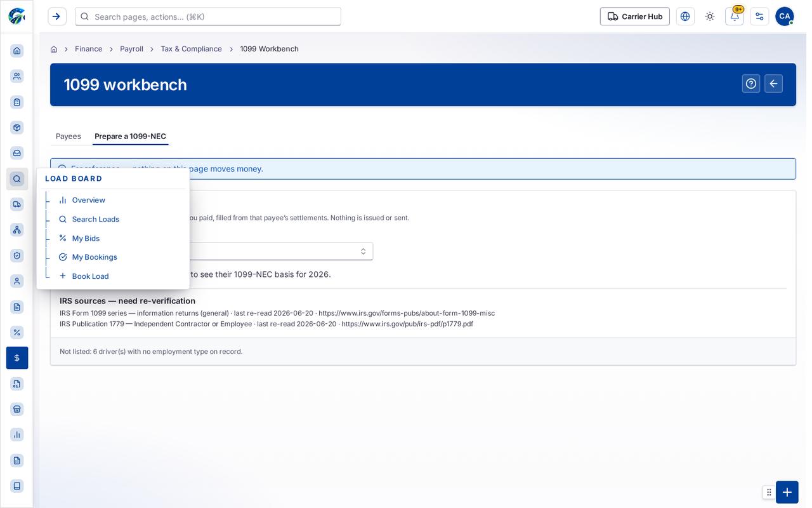Open the truck icon in the sidebar
The height and width of the screenshot is (508, 812).
coord(17,204)
